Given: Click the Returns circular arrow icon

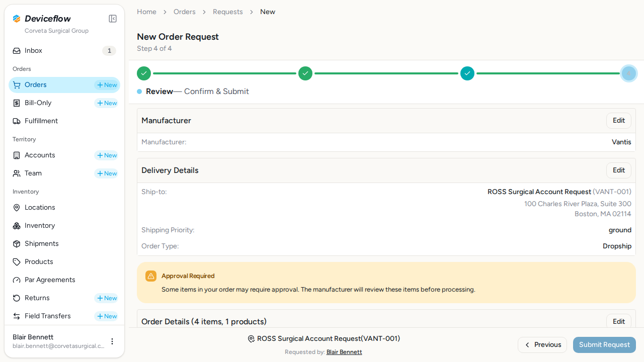Looking at the screenshot, I should click(x=17, y=298).
